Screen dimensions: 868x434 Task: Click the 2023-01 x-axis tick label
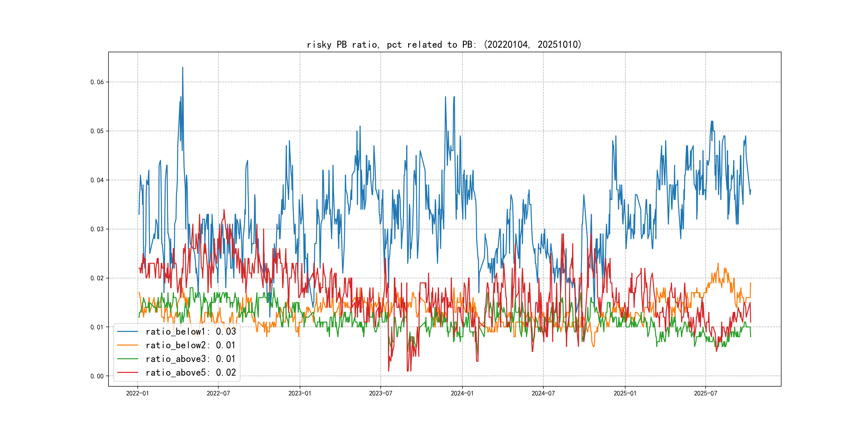tap(300, 393)
